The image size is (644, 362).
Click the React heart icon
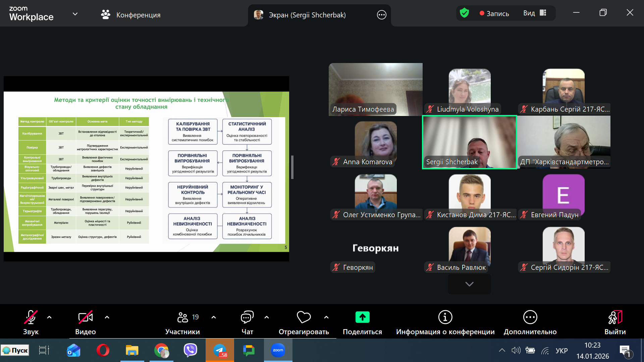304,317
